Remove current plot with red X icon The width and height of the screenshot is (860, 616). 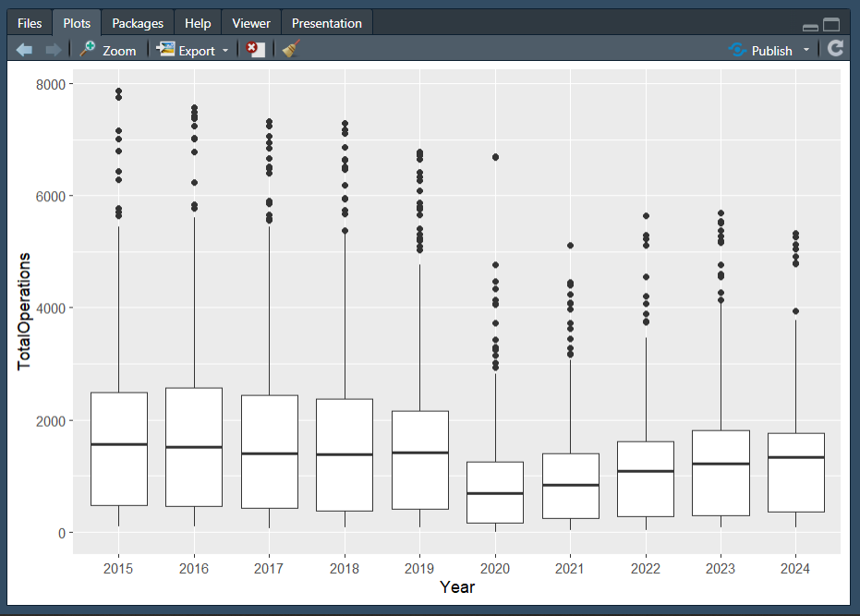coord(255,50)
